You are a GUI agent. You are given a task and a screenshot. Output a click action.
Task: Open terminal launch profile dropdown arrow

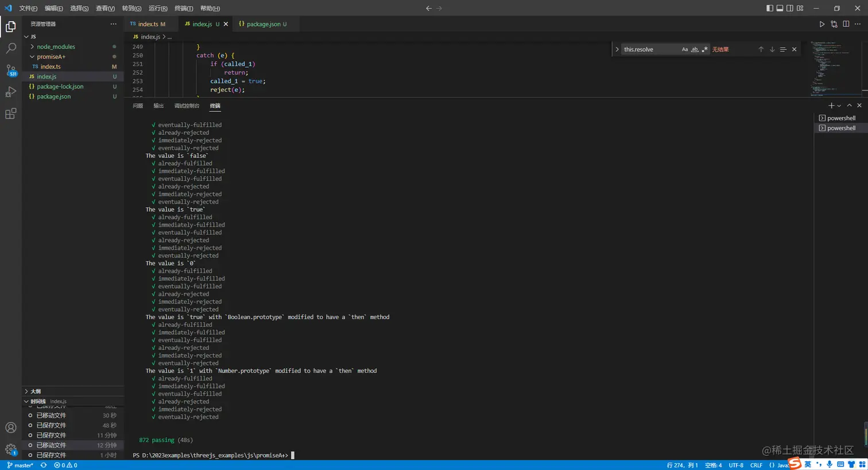pyautogui.click(x=839, y=106)
